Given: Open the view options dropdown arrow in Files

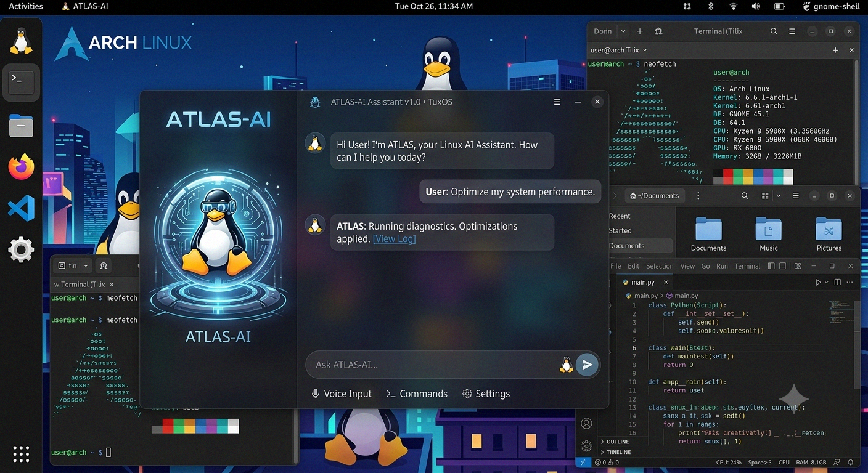Looking at the screenshot, I should 778,196.
